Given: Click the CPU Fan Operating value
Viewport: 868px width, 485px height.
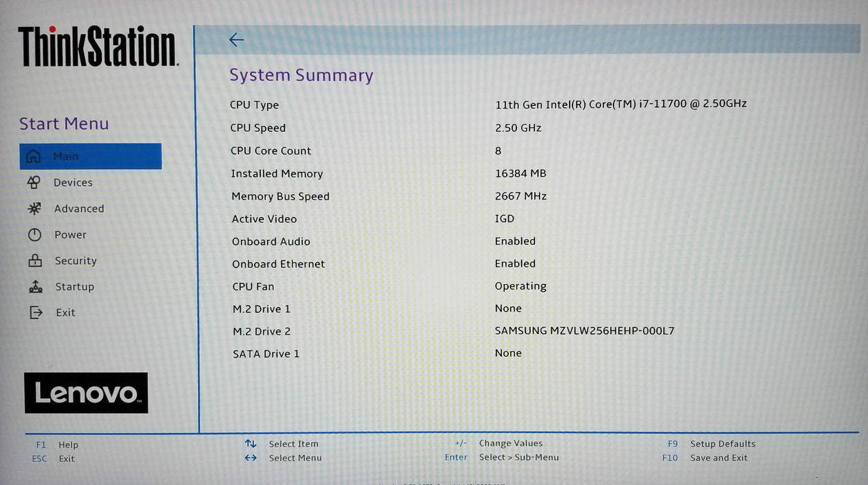Looking at the screenshot, I should pyautogui.click(x=521, y=286).
